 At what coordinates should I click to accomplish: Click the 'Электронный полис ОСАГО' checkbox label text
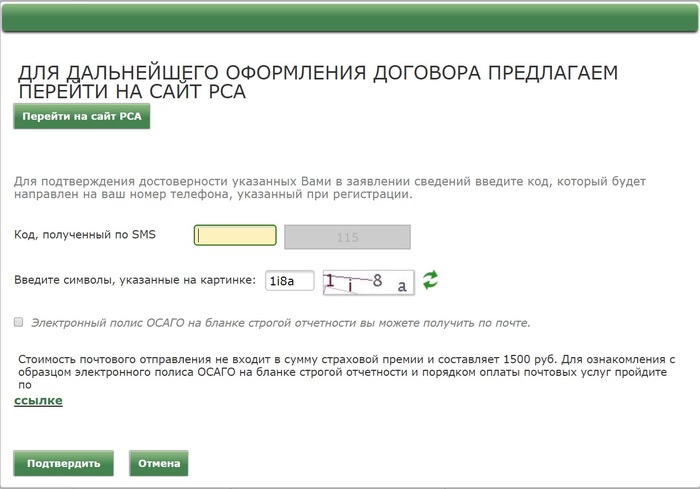[280, 323]
